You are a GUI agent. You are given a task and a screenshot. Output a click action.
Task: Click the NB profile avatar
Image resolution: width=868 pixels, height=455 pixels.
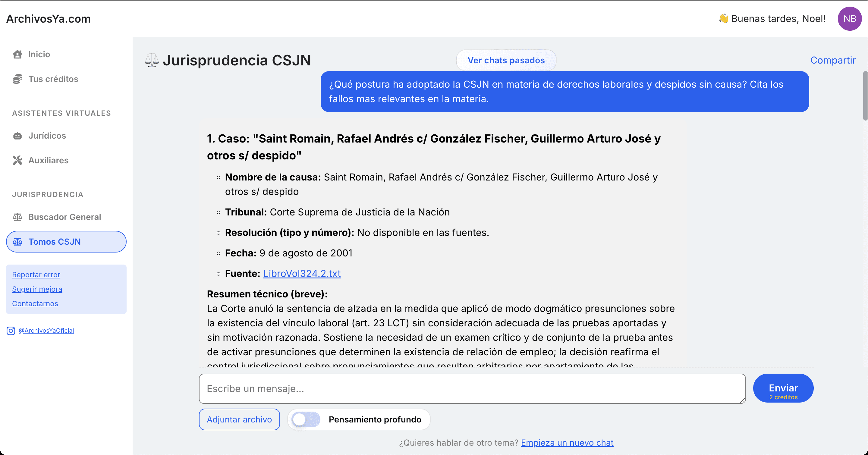(850, 18)
